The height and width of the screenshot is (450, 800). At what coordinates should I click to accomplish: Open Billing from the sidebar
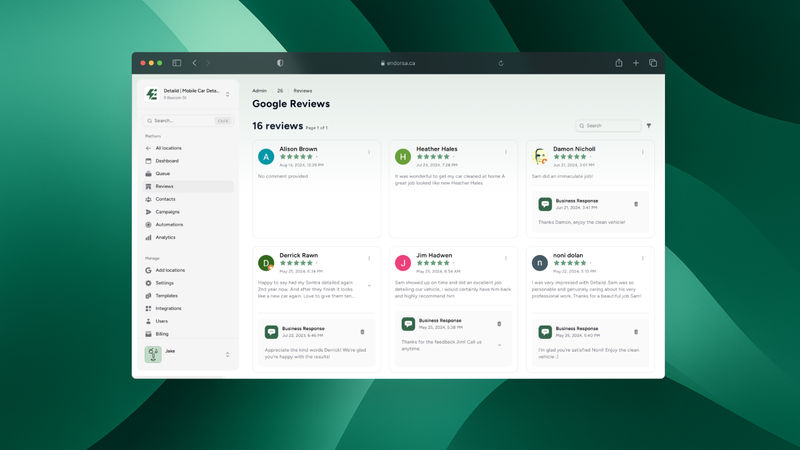click(x=188, y=334)
